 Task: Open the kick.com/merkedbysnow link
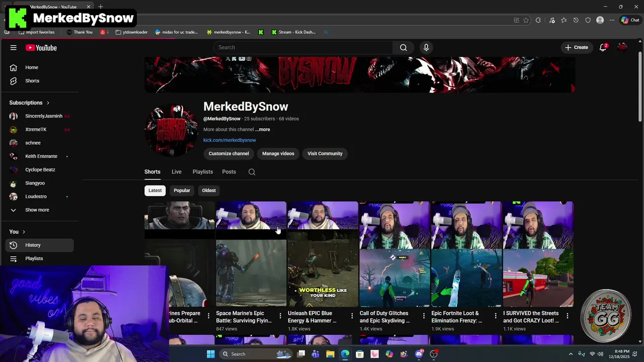[x=229, y=140]
